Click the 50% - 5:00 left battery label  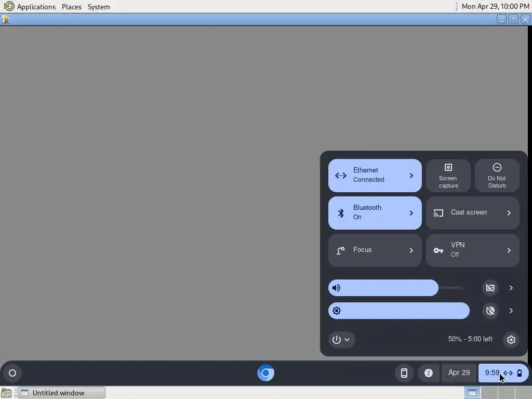pos(470,339)
